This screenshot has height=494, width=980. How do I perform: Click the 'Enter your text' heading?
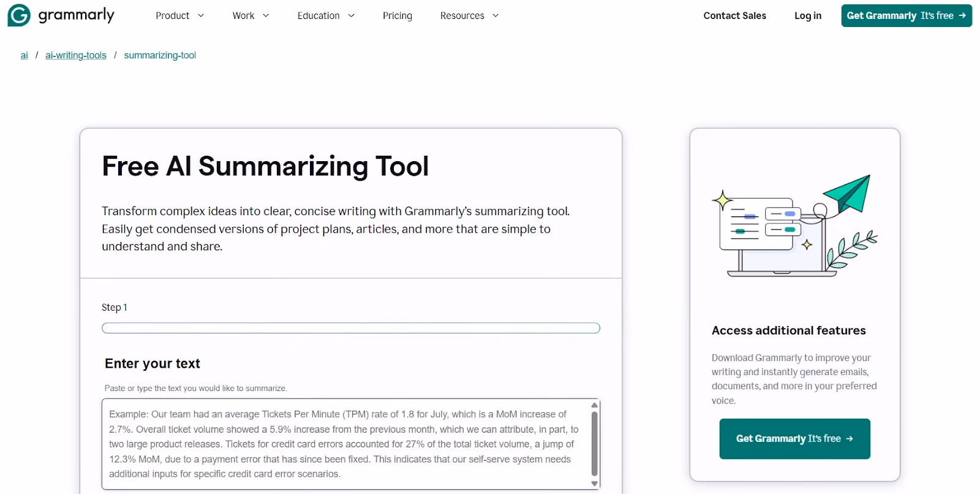point(153,363)
